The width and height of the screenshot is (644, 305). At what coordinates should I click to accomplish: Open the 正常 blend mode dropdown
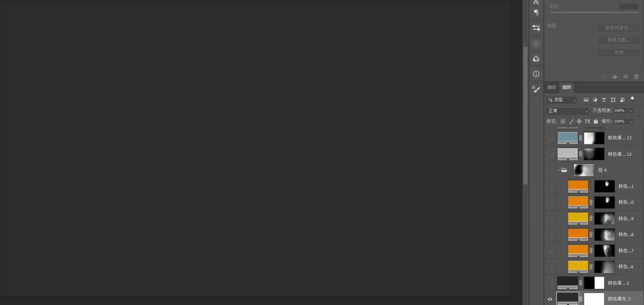568,111
